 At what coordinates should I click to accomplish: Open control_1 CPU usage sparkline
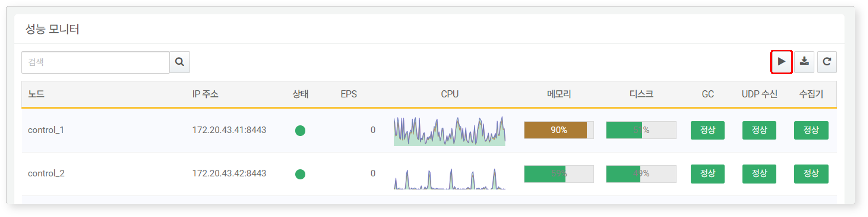coord(449,131)
